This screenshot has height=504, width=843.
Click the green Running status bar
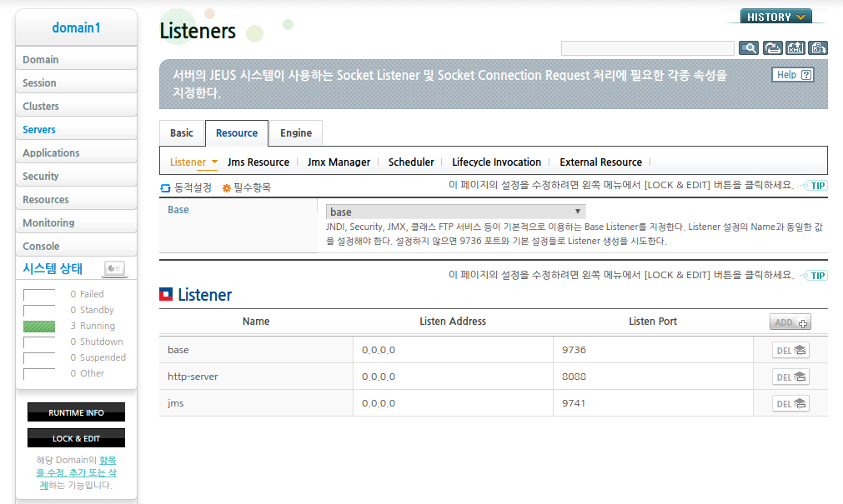(39, 327)
